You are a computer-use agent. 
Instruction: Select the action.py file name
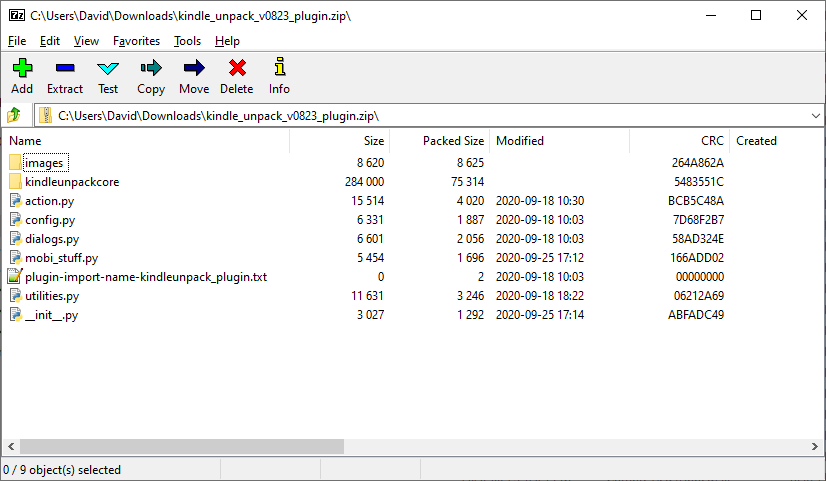50,201
